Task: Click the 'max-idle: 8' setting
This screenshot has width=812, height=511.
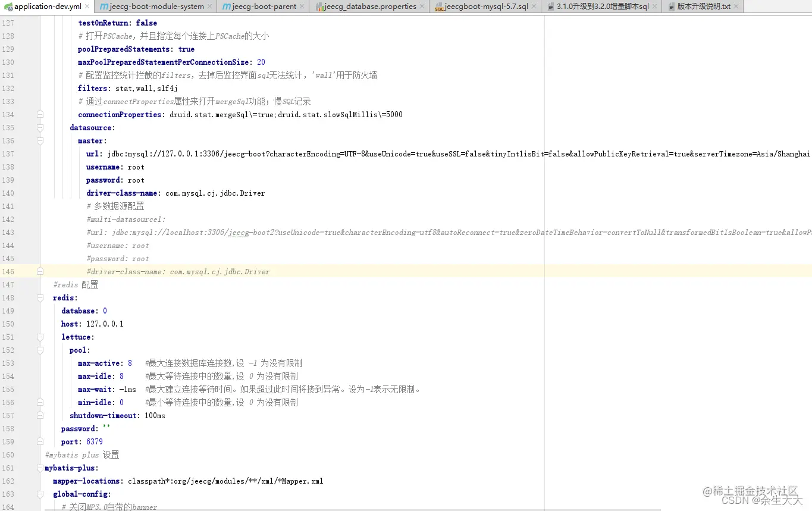Action: [x=101, y=376]
